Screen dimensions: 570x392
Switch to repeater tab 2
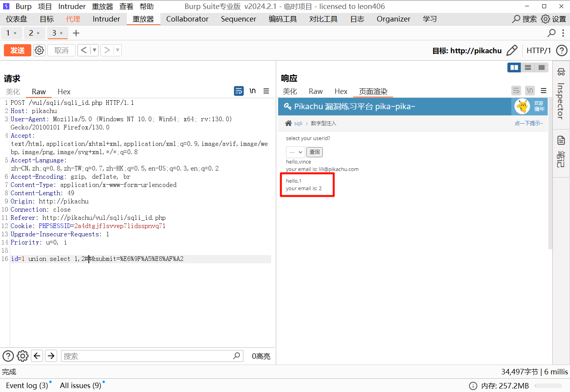pyautogui.click(x=31, y=33)
